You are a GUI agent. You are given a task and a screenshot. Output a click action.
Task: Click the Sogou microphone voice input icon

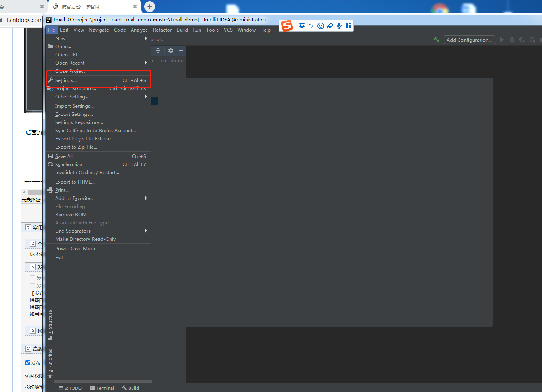339,26
